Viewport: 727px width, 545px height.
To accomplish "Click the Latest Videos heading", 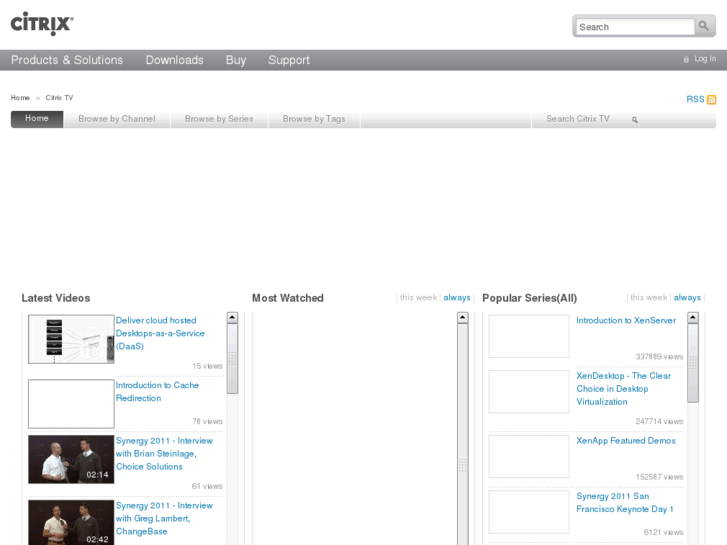I will 56,298.
